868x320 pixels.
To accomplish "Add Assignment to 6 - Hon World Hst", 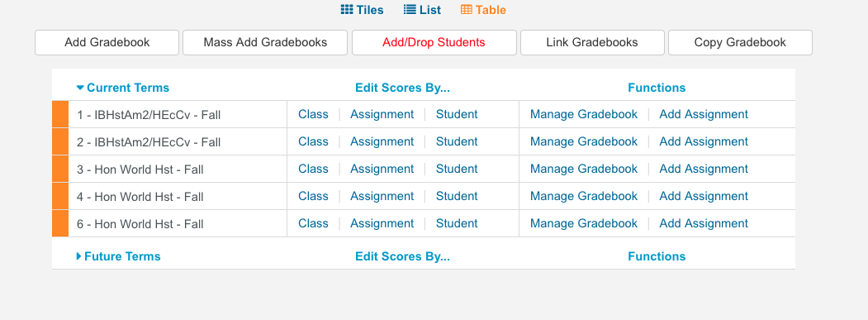I will click(x=704, y=223).
